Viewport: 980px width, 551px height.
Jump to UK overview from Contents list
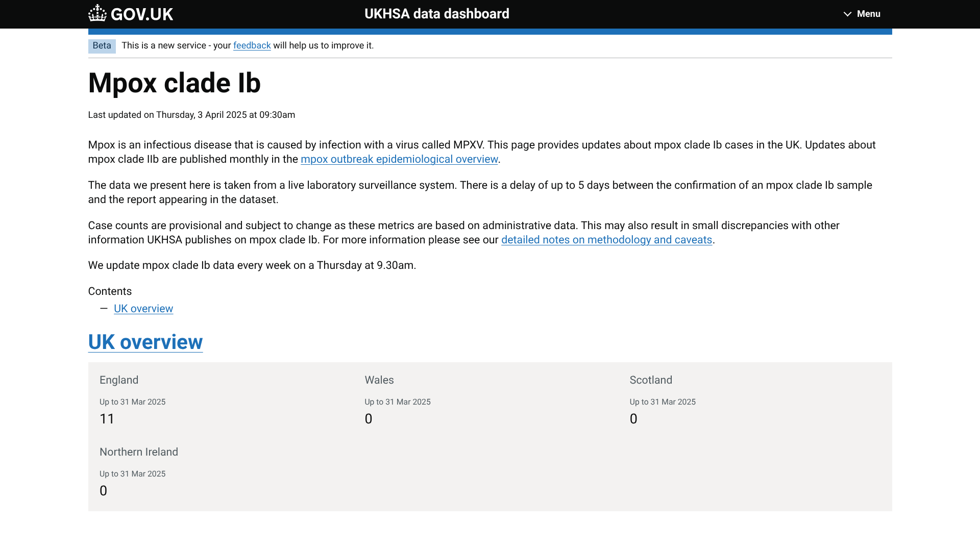pos(143,309)
